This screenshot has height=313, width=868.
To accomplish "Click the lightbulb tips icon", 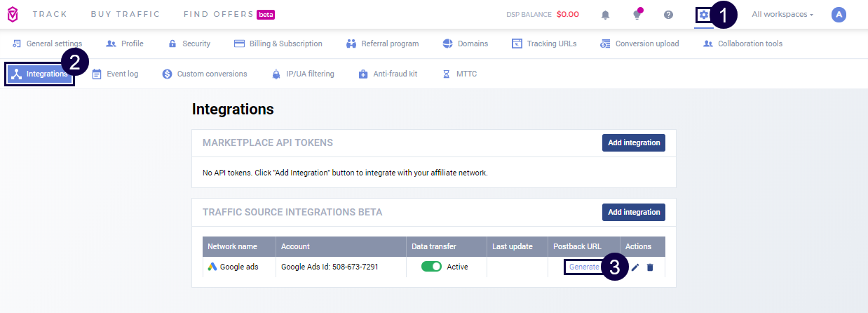I will coord(637,15).
